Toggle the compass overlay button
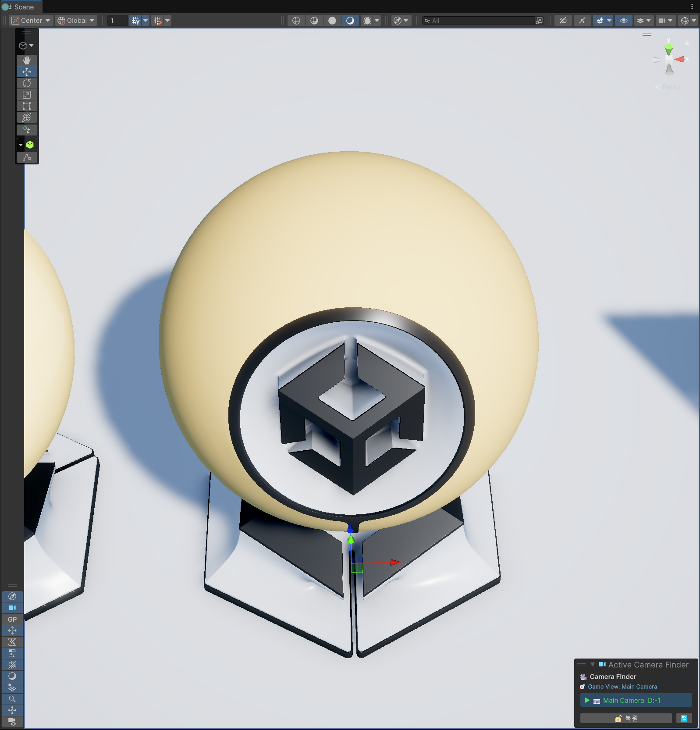Viewport: 700px width, 730px height. click(x=12, y=596)
